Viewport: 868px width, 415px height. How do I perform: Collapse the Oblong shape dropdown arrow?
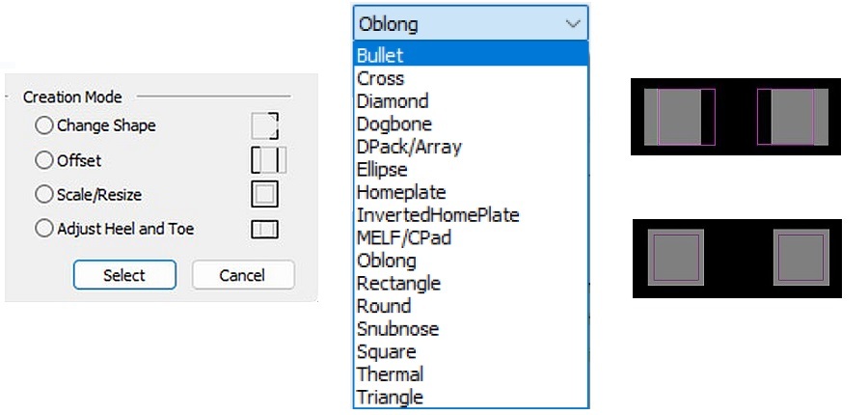click(573, 24)
